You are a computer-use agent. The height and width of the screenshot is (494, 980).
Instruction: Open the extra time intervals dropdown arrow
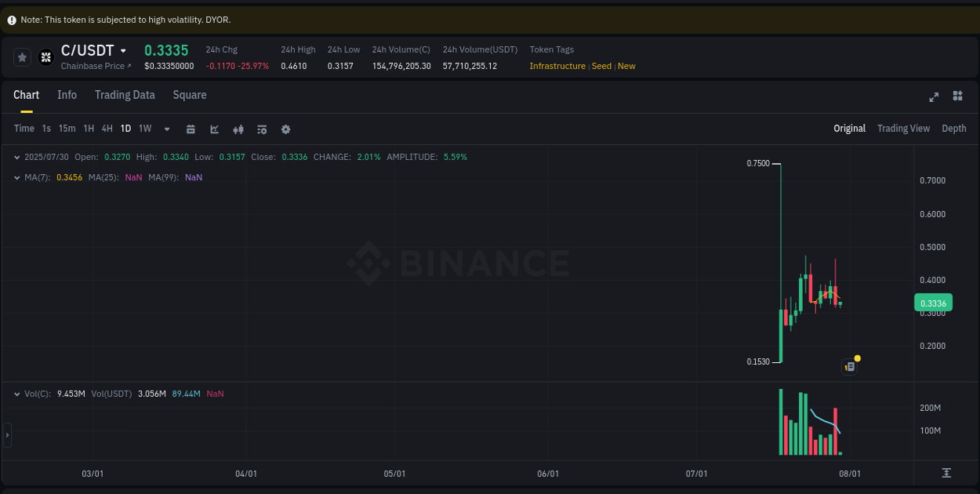166,129
